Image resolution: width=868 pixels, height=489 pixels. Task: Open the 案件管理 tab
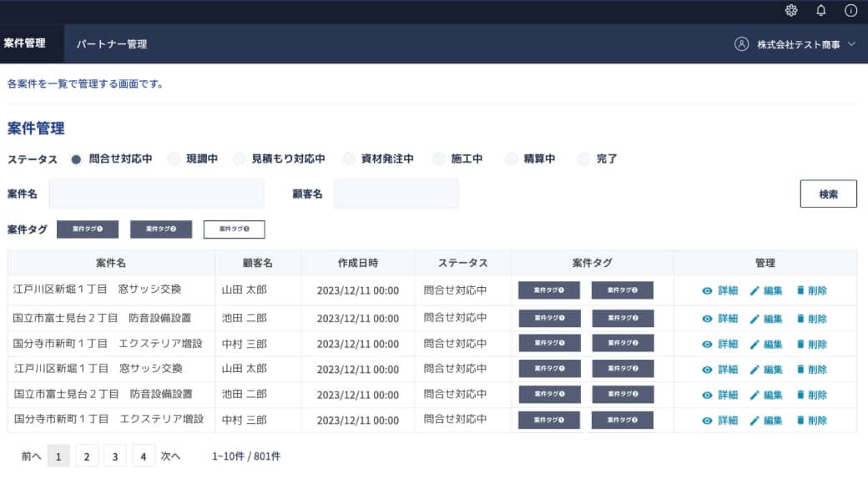25,43
